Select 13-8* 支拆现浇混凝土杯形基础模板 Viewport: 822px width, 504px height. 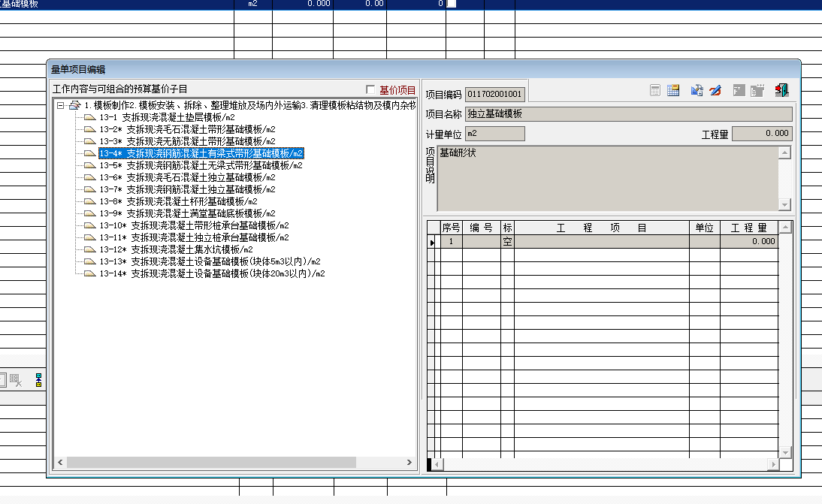(x=178, y=202)
